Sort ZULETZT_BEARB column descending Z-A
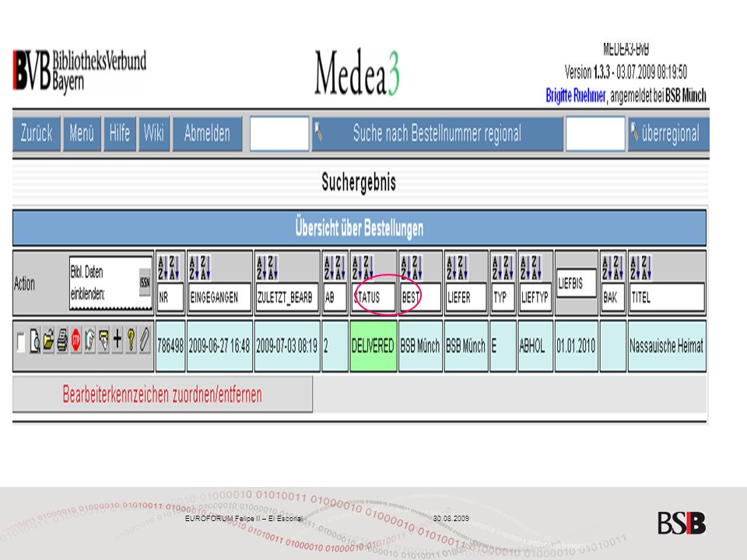This screenshot has width=747, height=560. point(272,268)
